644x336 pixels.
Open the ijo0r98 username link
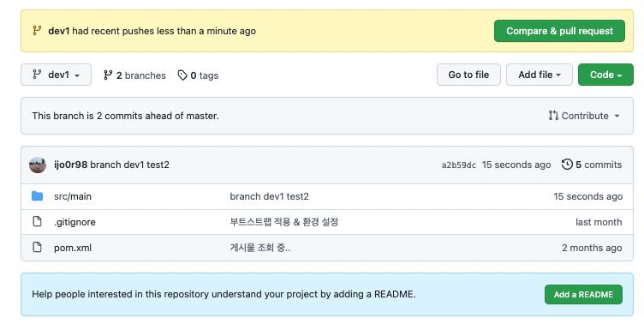tap(70, 165)
